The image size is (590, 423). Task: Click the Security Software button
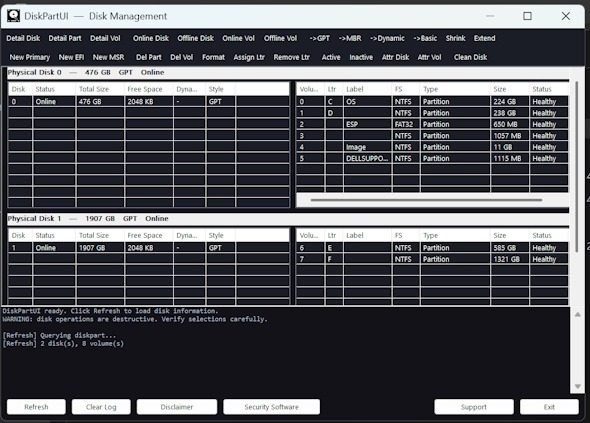(271, 407)
